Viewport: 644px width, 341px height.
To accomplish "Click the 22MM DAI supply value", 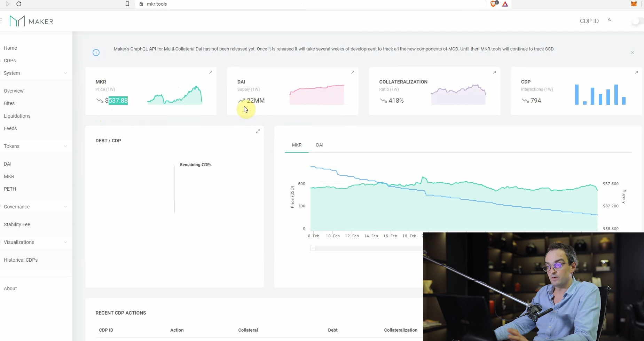I will tap(256, 101).
